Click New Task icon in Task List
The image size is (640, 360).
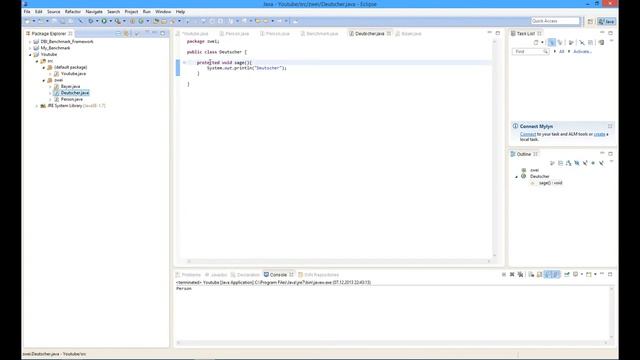(x=536, y=42)
